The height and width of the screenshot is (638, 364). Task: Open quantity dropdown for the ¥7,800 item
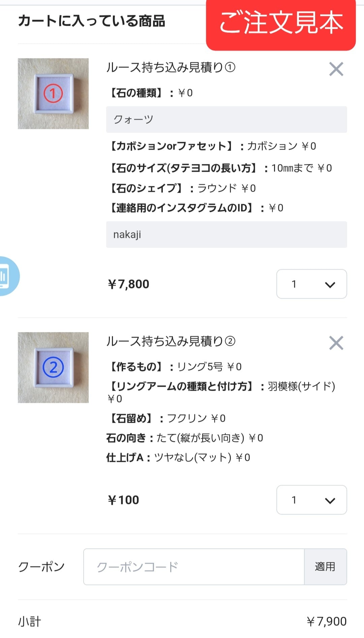coord(311,284)
